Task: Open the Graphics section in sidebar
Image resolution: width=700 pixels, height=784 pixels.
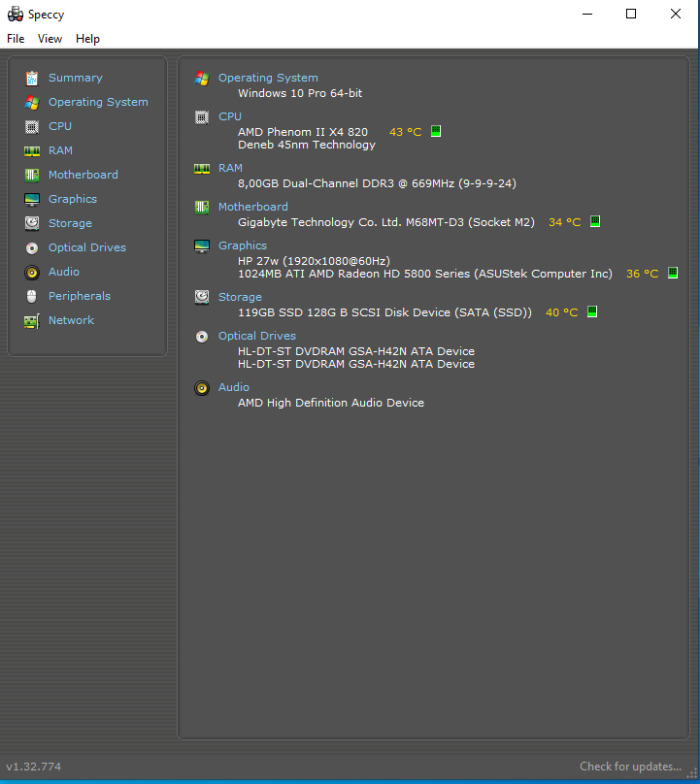Action: click(73, 199)
